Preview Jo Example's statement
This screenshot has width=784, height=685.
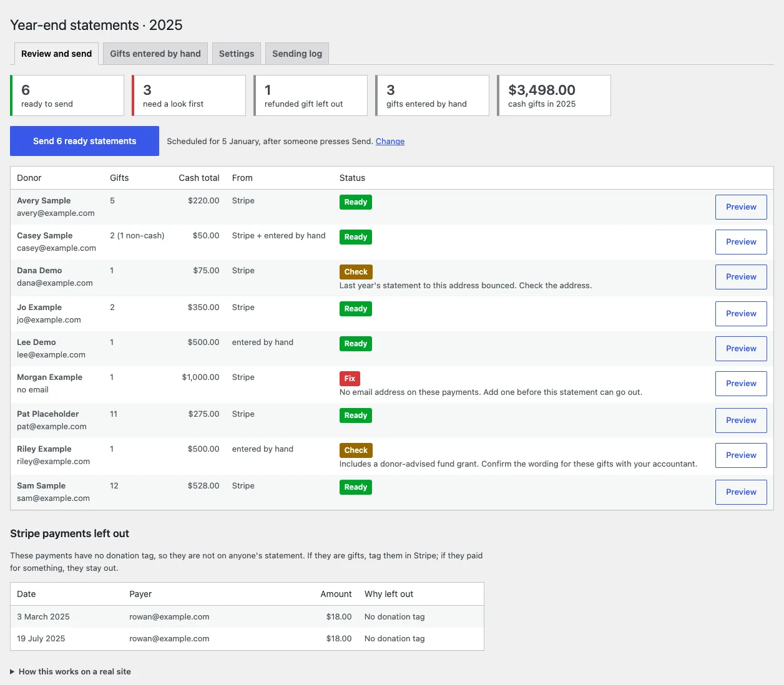(x=741, y=314)
